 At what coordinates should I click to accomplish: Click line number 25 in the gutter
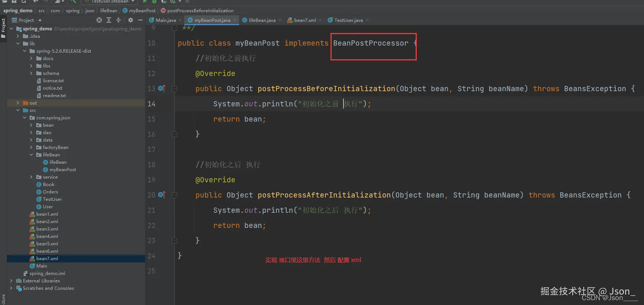[151, 271]
